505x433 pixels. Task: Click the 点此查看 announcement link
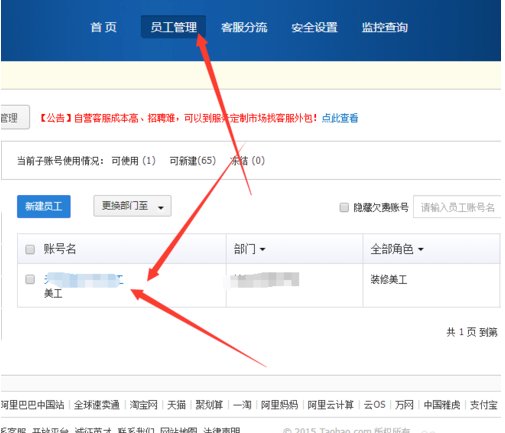tap(340, 118)
